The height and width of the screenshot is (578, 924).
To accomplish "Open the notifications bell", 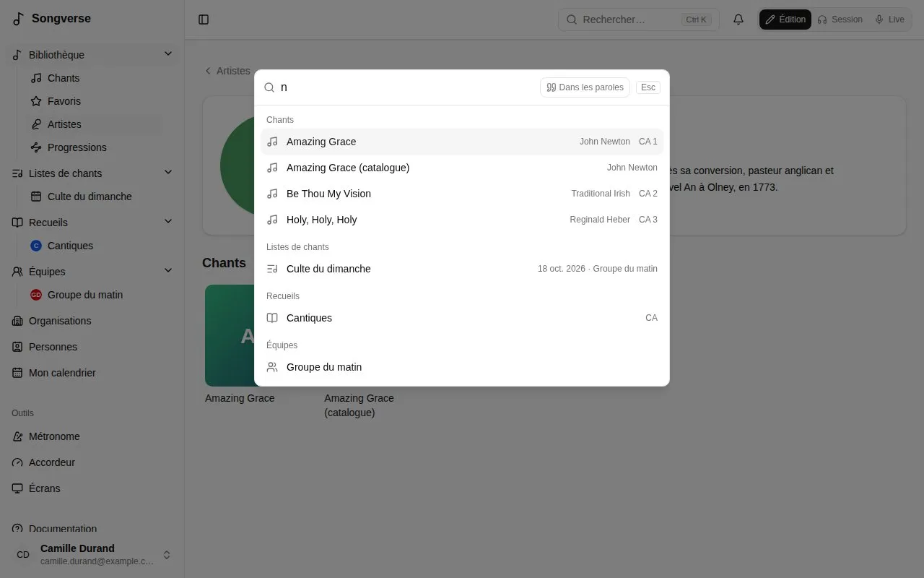I will pos(738,20).
